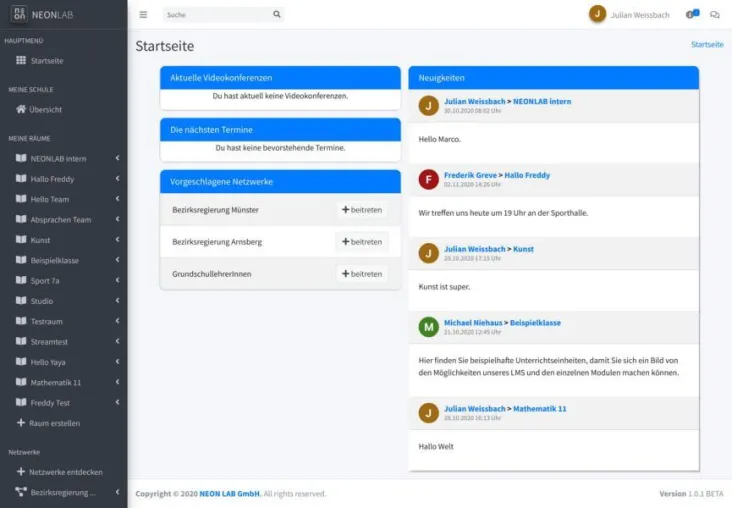Expand the Testraum chevron
The height and width of the screenshot is (508, 732).
pyautogui.click(x=118, y=321)
